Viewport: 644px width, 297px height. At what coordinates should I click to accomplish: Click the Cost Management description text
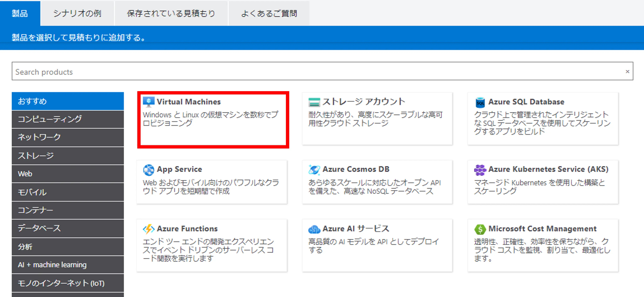pyautogui.click(x=542, y=250)
